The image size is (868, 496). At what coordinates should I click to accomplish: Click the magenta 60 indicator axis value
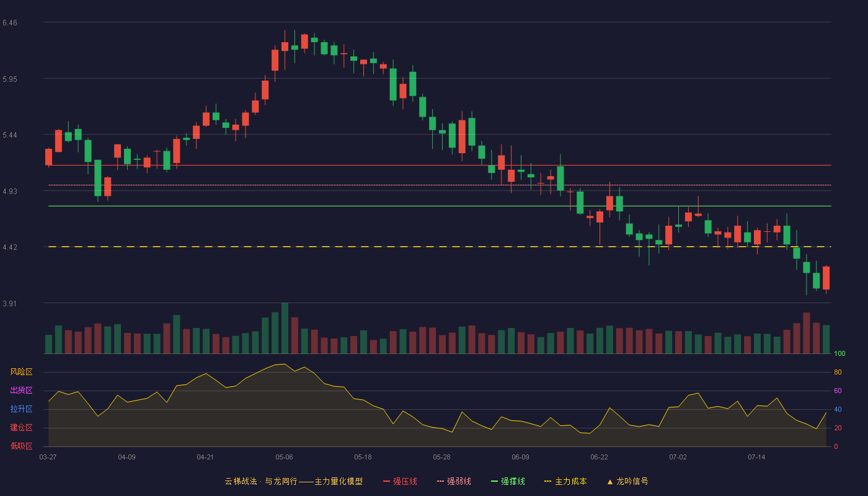838,391
